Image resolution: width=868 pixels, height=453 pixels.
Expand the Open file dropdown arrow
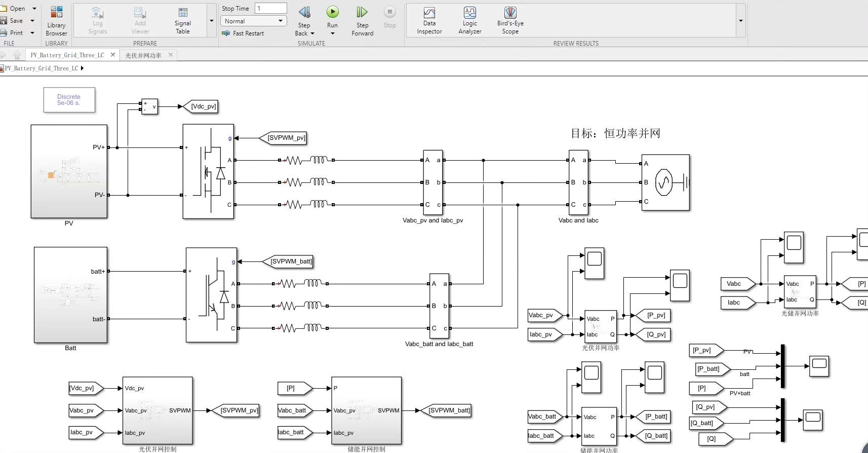tap(34, 9)
